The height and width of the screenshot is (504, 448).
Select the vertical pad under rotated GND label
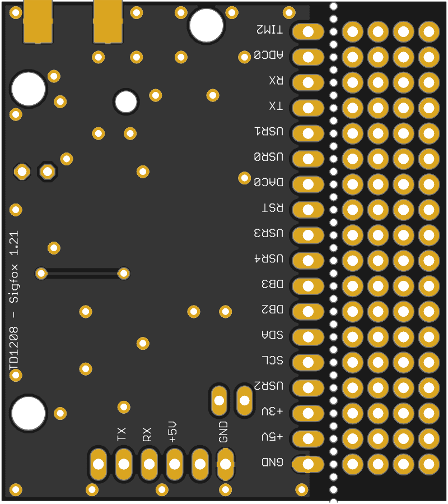click(225, 464)
